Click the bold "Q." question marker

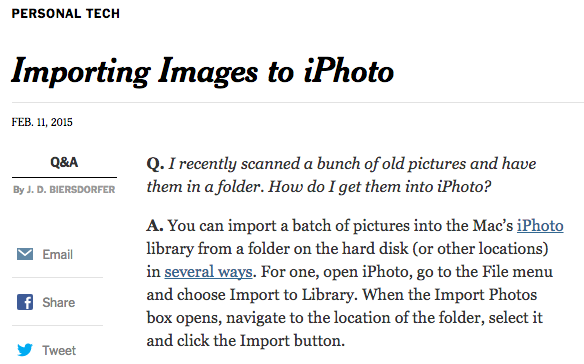(155, 164)
